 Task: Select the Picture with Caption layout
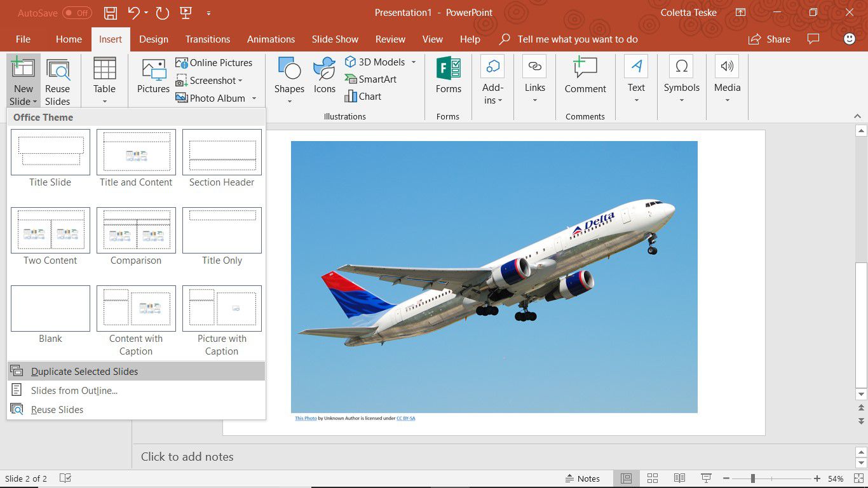[222, 321]
